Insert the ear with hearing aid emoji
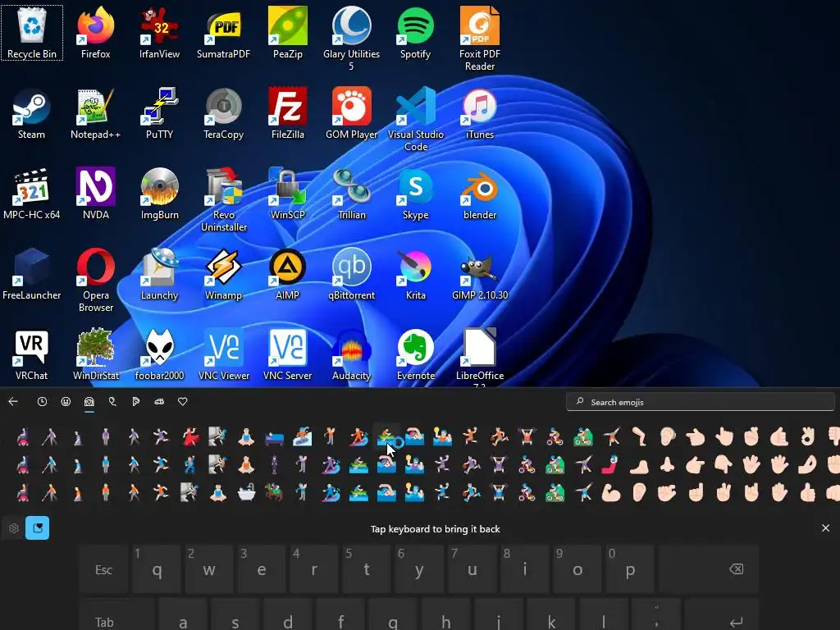Image resolution: width=840 pixels, height=630 pixels. (668, 436)
